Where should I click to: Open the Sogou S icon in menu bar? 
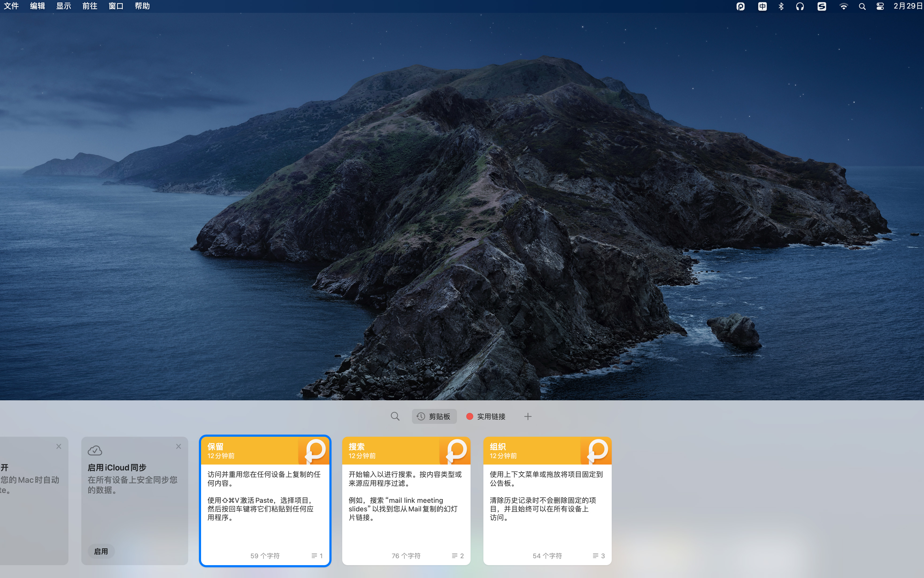822,6
